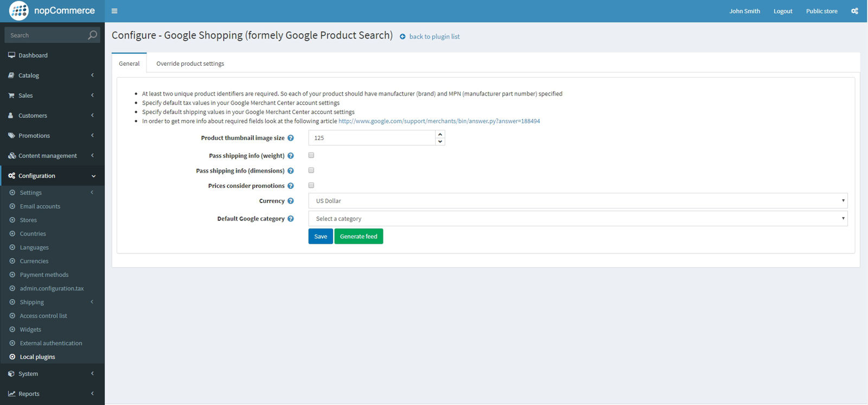Screen dimensions: 868x405
Task: Click the Catalog book icon
Action: (11, 75)
